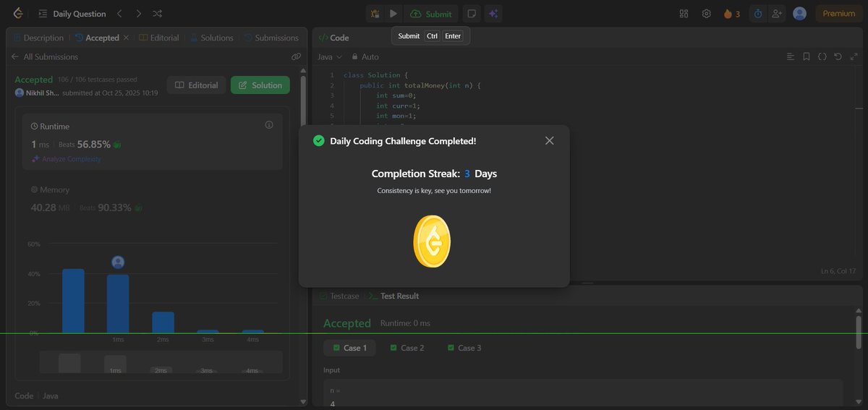
Task: Click the invite user icon
Action: tap(777, 14)
